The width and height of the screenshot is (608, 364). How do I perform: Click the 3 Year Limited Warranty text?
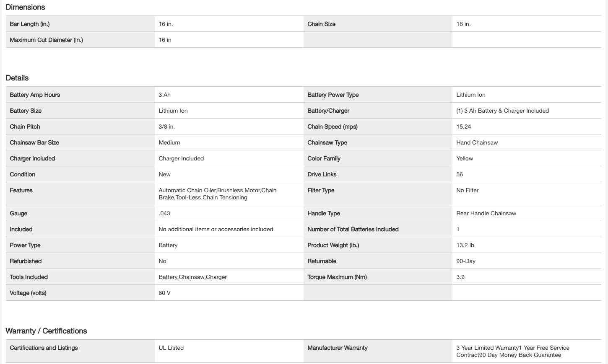[x=488, y=348]
